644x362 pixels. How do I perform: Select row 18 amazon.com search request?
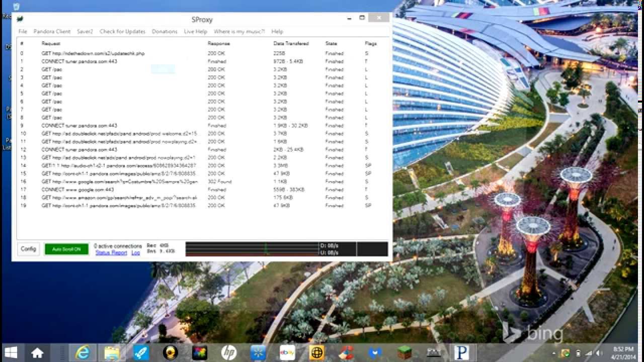203,198
